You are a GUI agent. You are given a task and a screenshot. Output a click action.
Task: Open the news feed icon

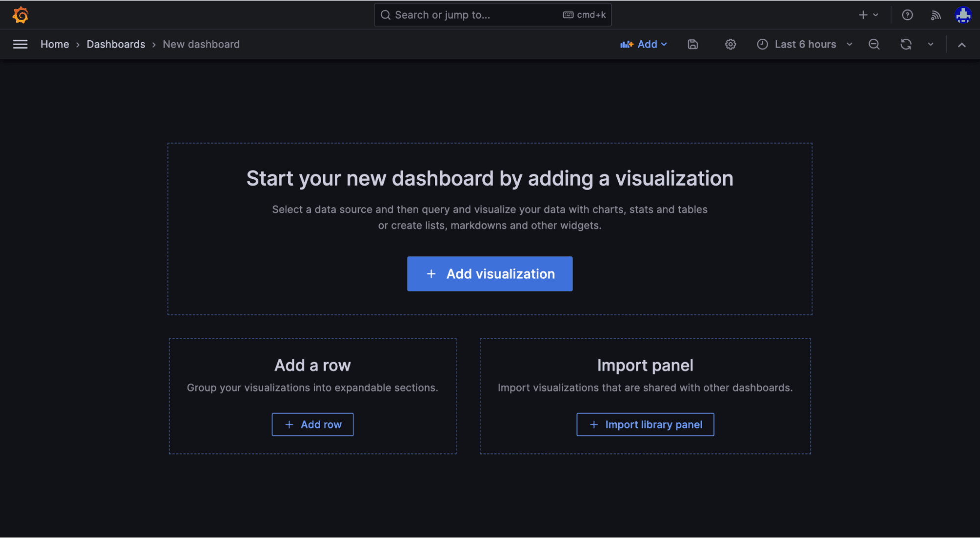tap(935, 15)
